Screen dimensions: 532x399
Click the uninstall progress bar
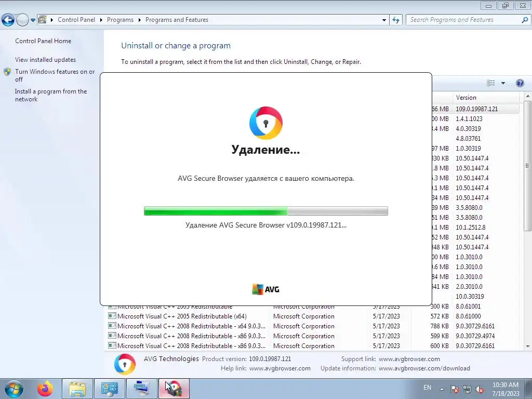coord(266,211)
